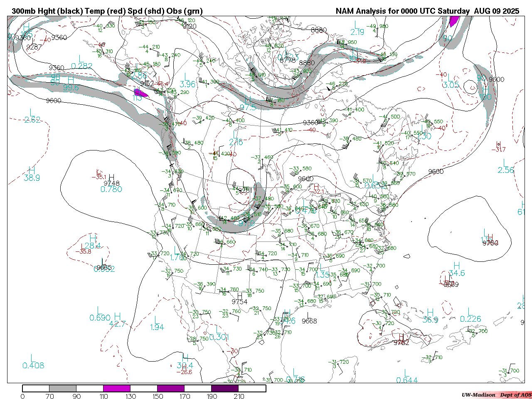Choose the dark purple 190-210 legend swatch
Screen dimensions: 532x399
pyautogui.click(x=225, y=388)
